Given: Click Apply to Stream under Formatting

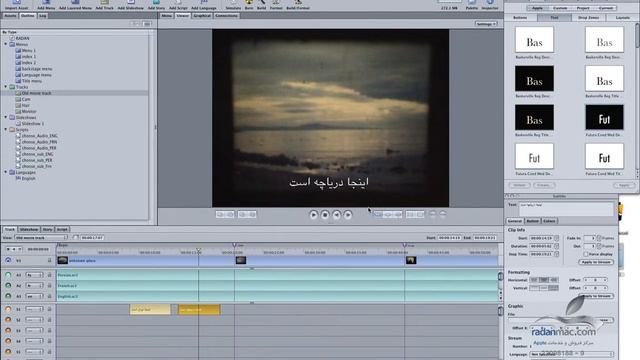Looking at the screenshot, I should 596,296.
